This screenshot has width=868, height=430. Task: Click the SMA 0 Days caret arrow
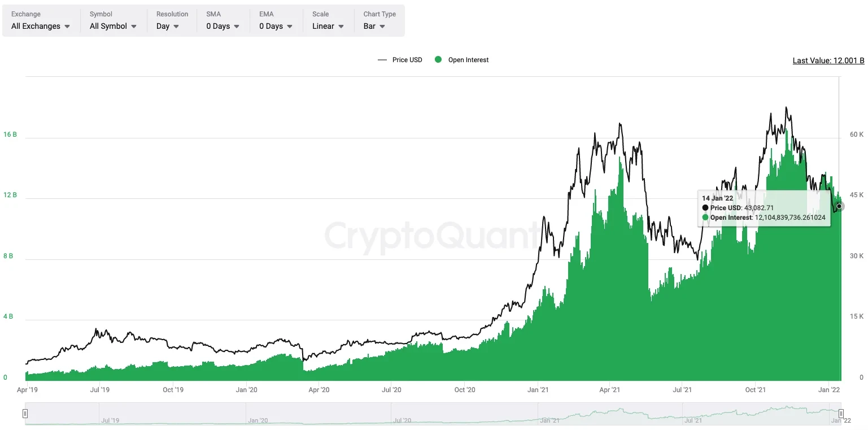pyautogui.click(x=236, y=27)
